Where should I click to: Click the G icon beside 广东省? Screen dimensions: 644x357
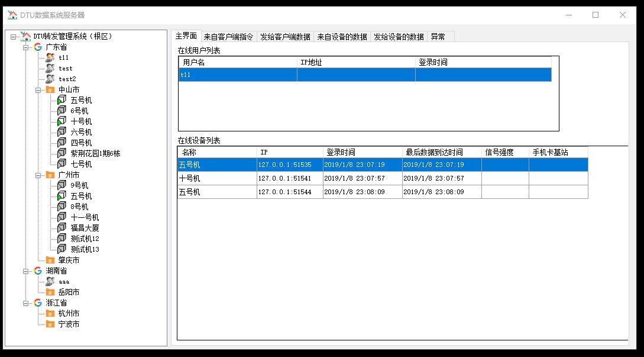[38, 47]
